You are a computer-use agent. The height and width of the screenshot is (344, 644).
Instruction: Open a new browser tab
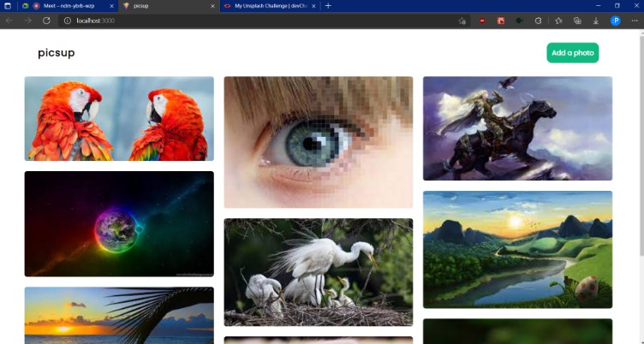click(x=328, y=6)
